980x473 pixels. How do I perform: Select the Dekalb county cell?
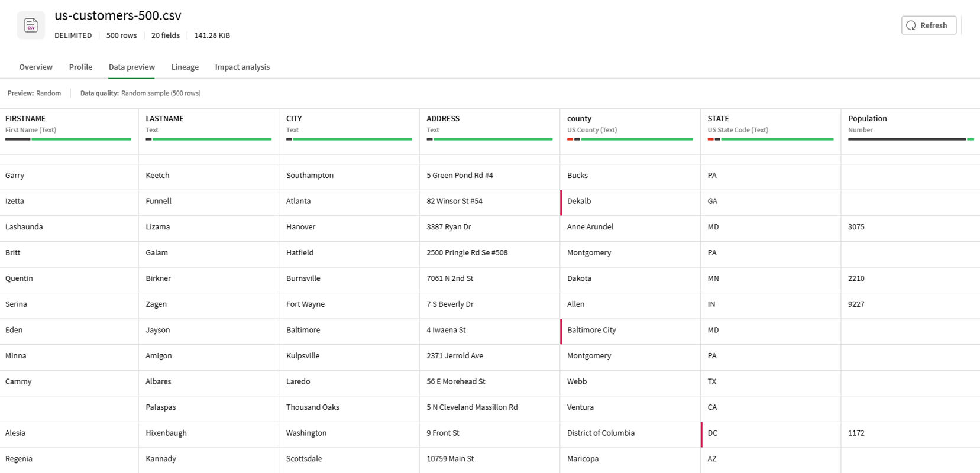[x=579, y=201]
